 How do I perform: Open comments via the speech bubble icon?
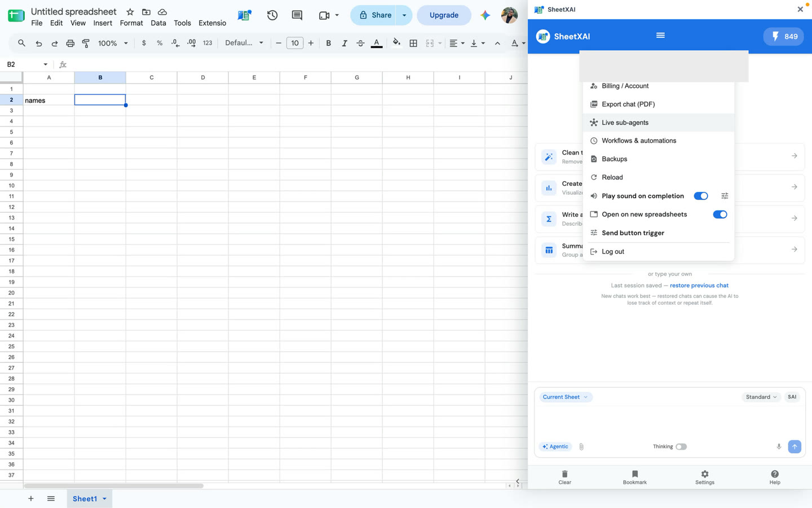[x=297, y=15]
